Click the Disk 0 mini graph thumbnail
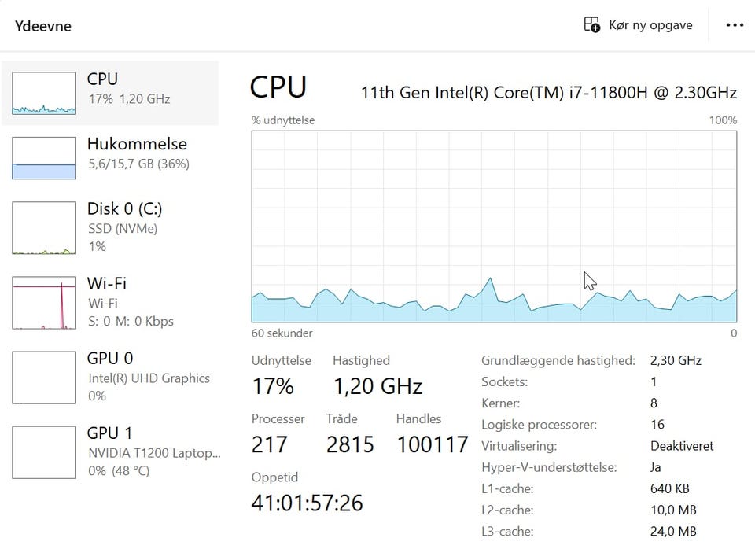Viewport: 755px width, 560px height. click(44, 228)
